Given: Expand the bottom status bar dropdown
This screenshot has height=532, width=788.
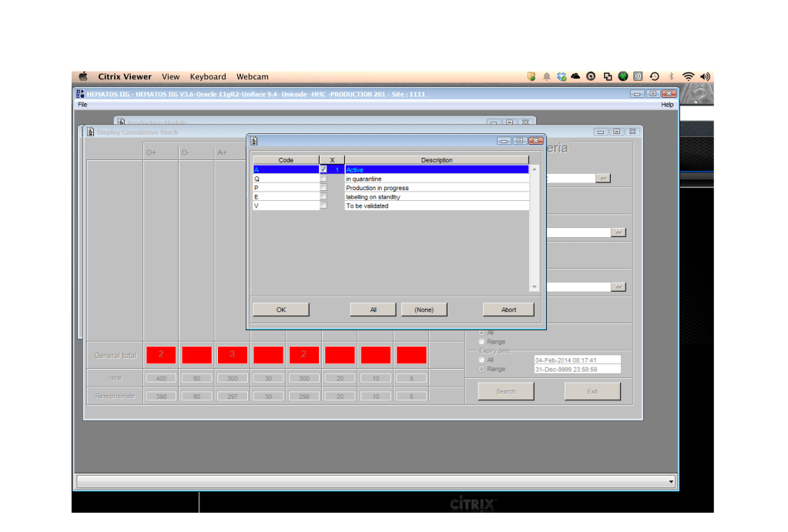Looking at the screenshot, I should click(x=671, y=482).
